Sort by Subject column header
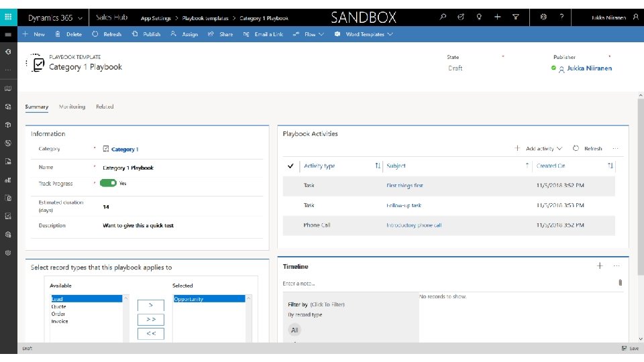 (396, 166)
